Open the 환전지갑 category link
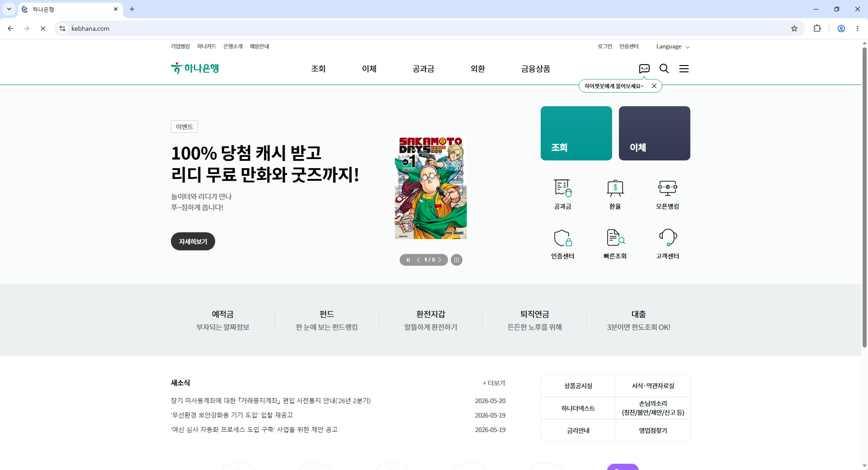The image size is (868, 470). [x=431, y=320]
